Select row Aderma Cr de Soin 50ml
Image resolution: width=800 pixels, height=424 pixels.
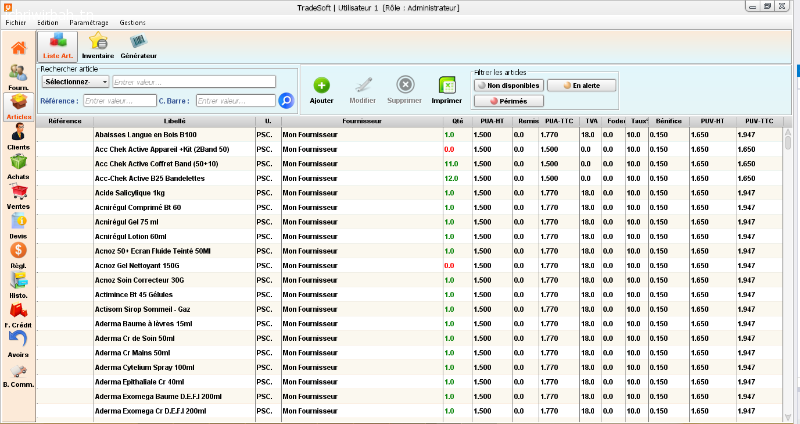(x=409, y=338)
